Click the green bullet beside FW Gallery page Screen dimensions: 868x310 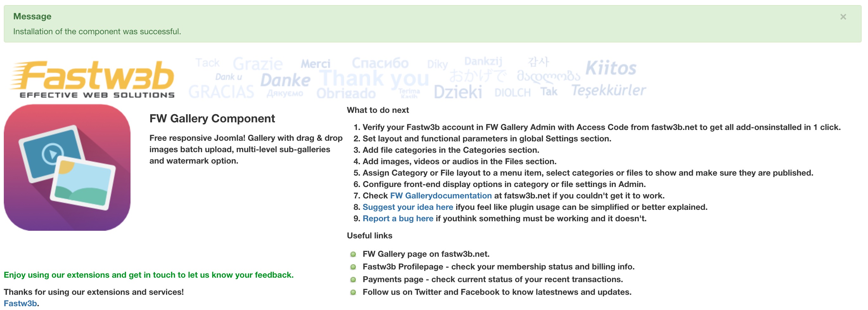353,254
